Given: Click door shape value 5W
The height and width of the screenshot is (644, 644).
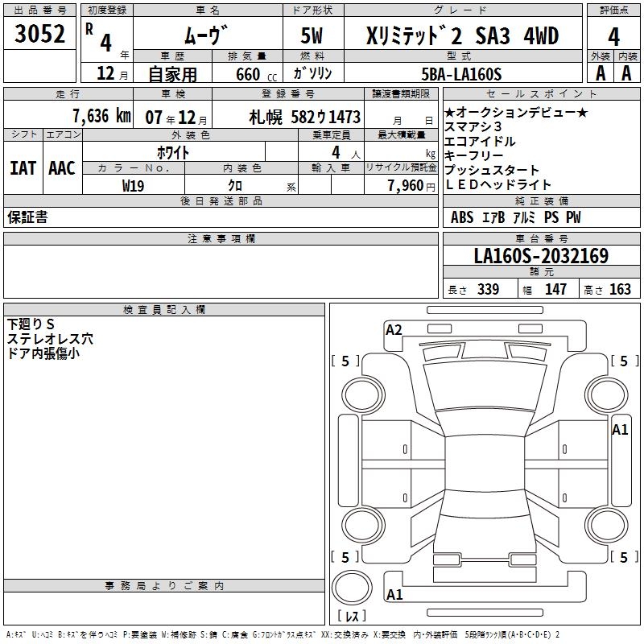Looking at the screenshot, I should tap(312, 35).
